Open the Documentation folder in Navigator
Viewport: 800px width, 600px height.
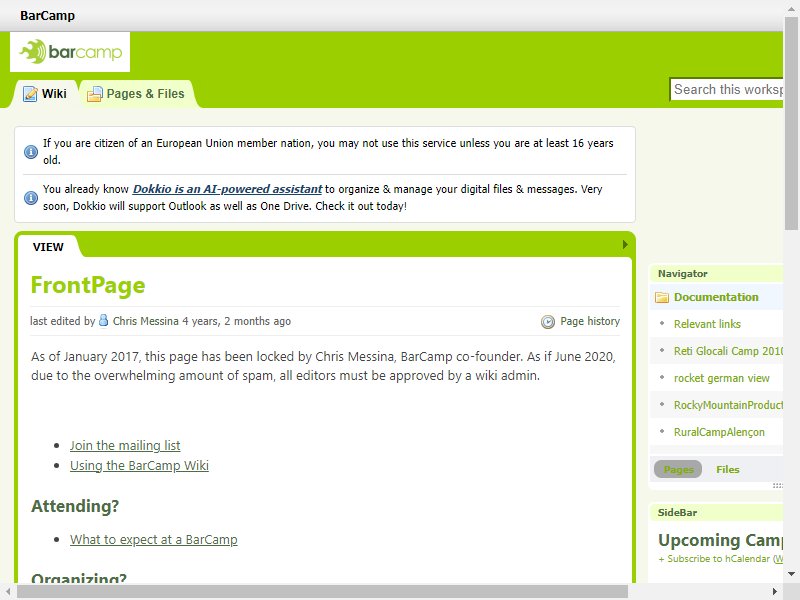[716, 297]
